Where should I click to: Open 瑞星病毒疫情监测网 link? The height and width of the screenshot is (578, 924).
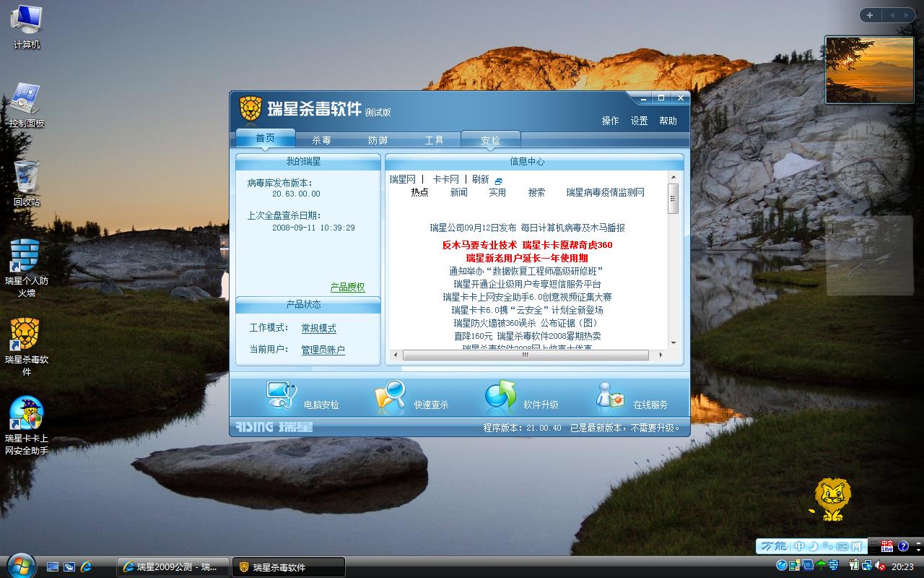pyautogui.click(x=605, y=192)
